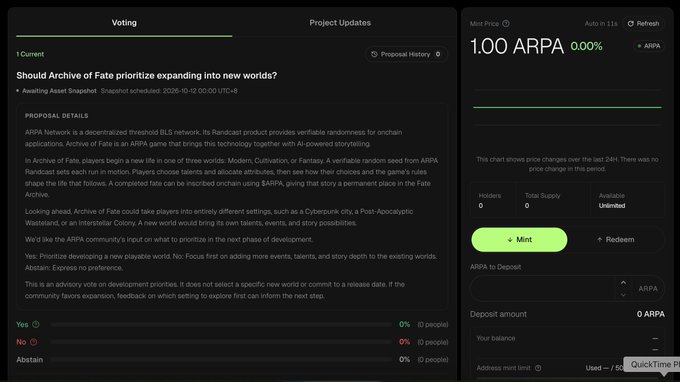Click the Yes option help icon

(x=36, y=324)
